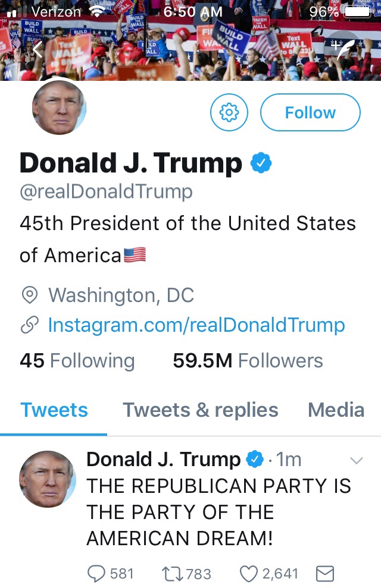Screen dimensions: 381x588
Task: Tap the large profile picture
Action: 59,108
